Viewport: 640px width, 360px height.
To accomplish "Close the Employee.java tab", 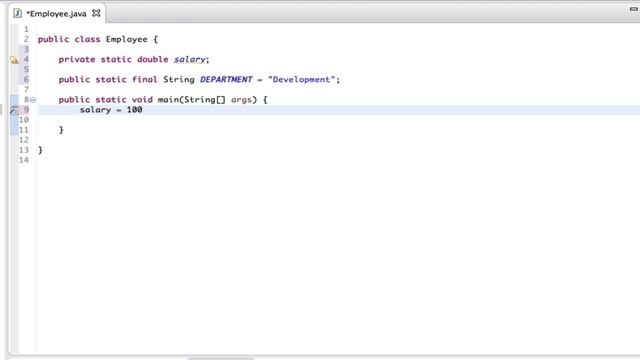I will [x=96, y=13].
